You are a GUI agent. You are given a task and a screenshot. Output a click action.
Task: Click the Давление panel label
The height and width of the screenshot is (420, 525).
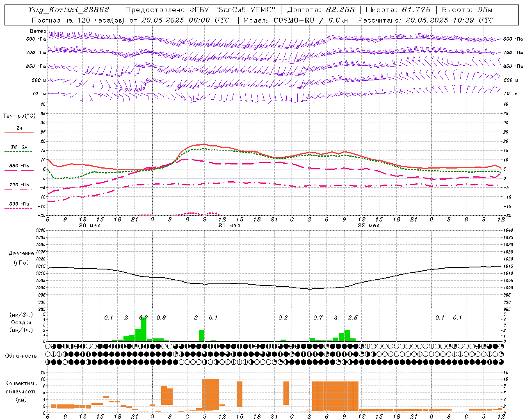coord(21,253)
